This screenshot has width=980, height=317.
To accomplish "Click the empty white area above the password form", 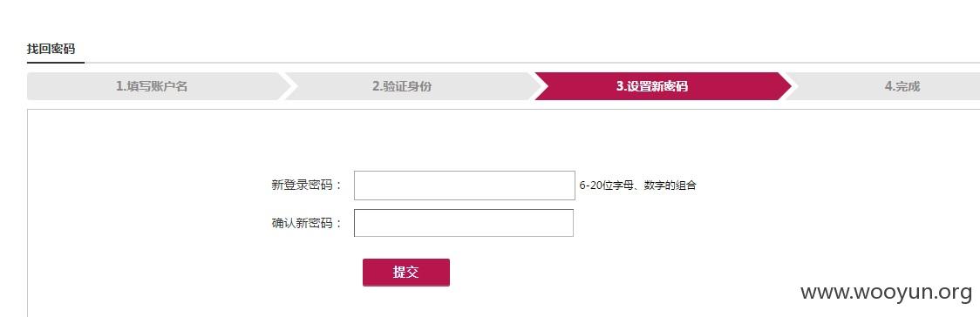I will pyautogui.click(x=500, y=138).
